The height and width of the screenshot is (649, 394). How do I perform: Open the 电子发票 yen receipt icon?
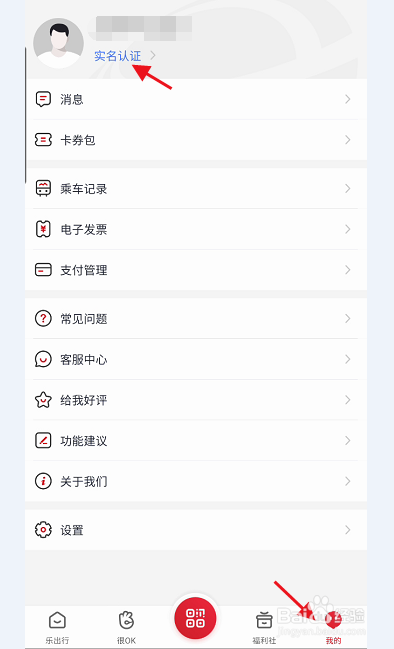click(x=43, y=229)
